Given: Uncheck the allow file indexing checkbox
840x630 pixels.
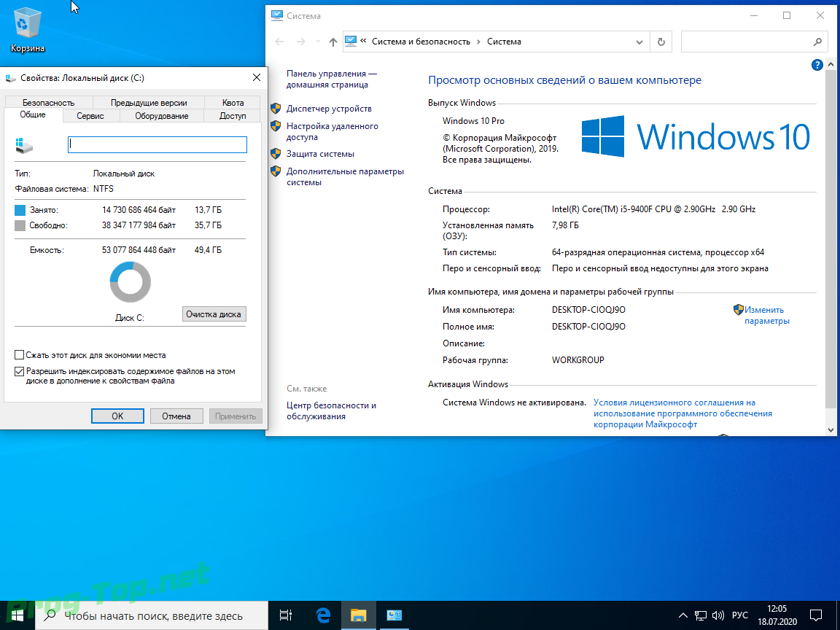Looking at the screenshot, I should [20, 371].
